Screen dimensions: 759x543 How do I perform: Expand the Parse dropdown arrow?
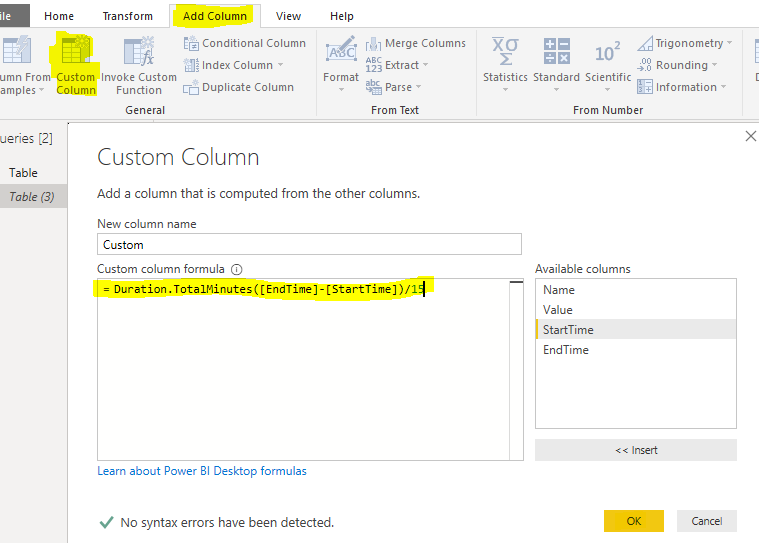pos(419,87)
